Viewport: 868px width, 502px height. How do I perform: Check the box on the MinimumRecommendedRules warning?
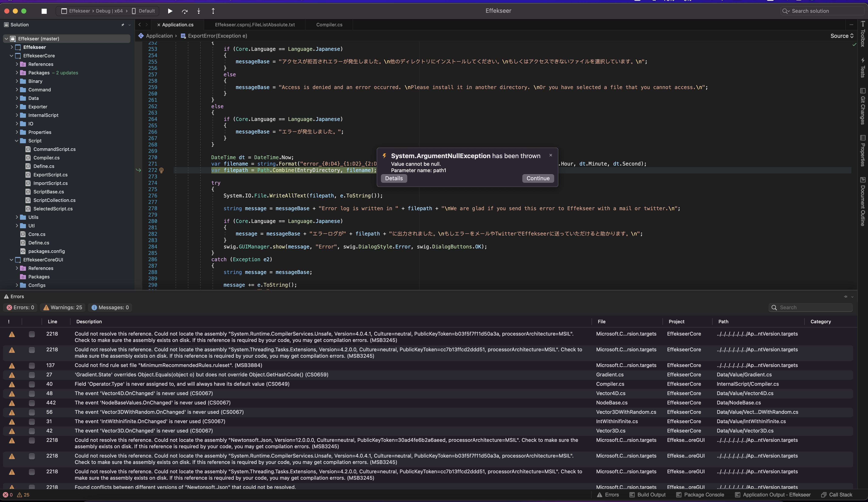[x=32, y=366]
